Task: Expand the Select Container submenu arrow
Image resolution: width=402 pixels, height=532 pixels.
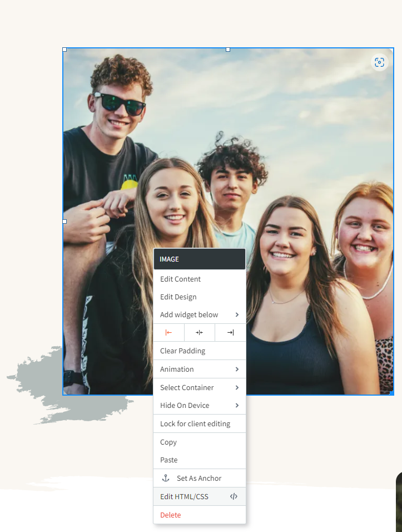Action: [x=237, y=388]
